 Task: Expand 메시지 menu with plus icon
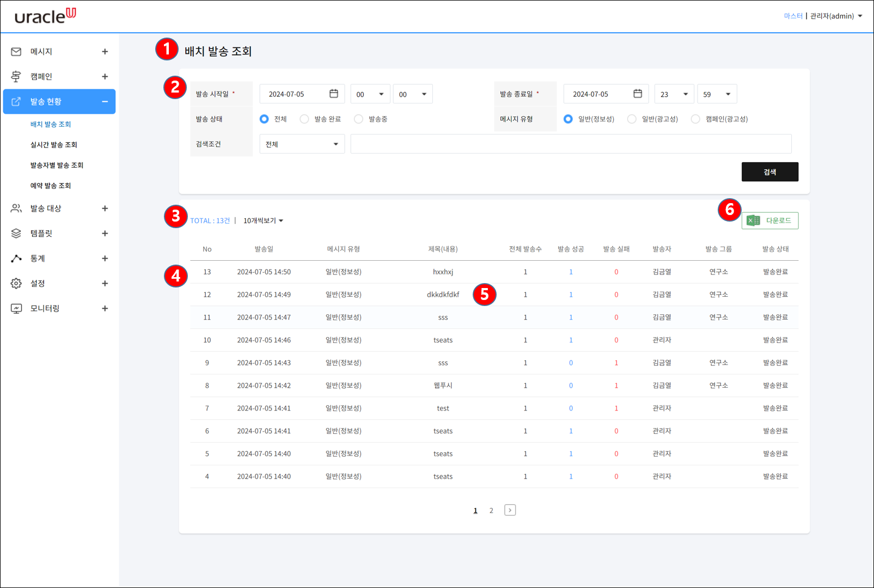click(105, 52)
